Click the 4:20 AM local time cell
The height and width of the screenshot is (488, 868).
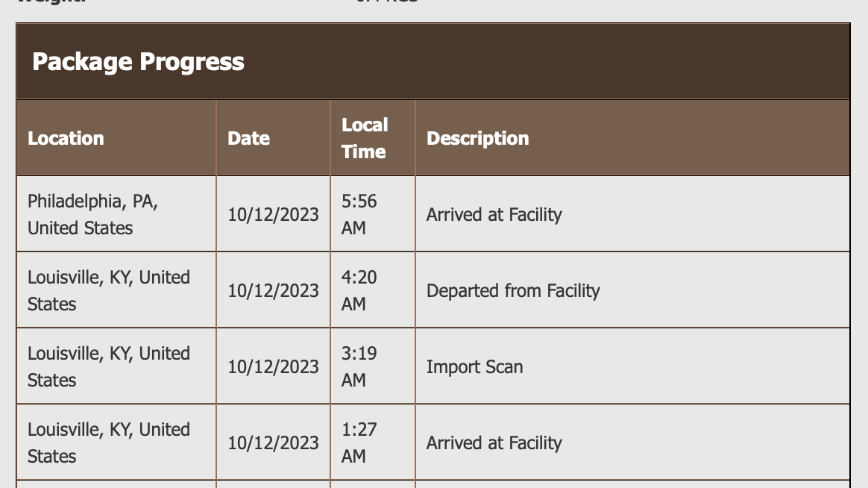(x=359, y=290)
